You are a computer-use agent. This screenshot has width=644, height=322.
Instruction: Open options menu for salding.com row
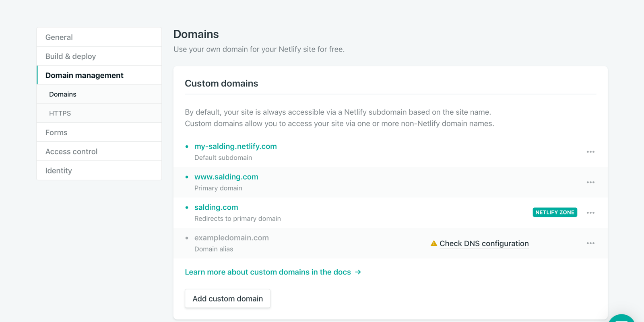click(x=590, y=213)
